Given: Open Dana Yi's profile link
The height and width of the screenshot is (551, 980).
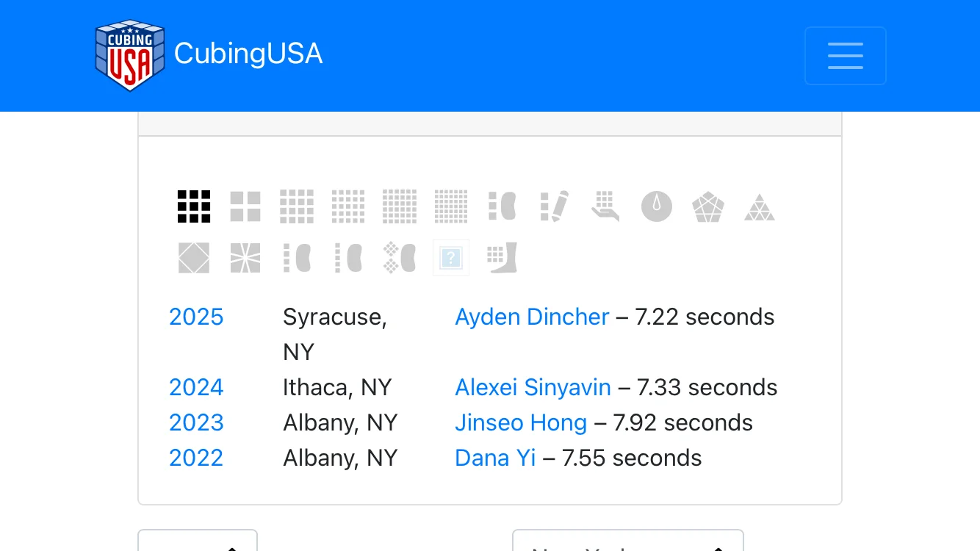Looking at the screenshot, I should click(x=495, y=458).
